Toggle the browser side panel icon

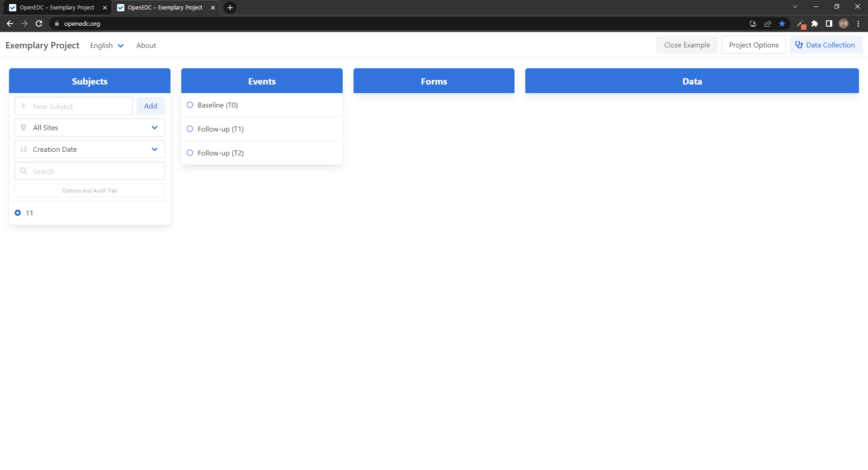tap(829, 23)
